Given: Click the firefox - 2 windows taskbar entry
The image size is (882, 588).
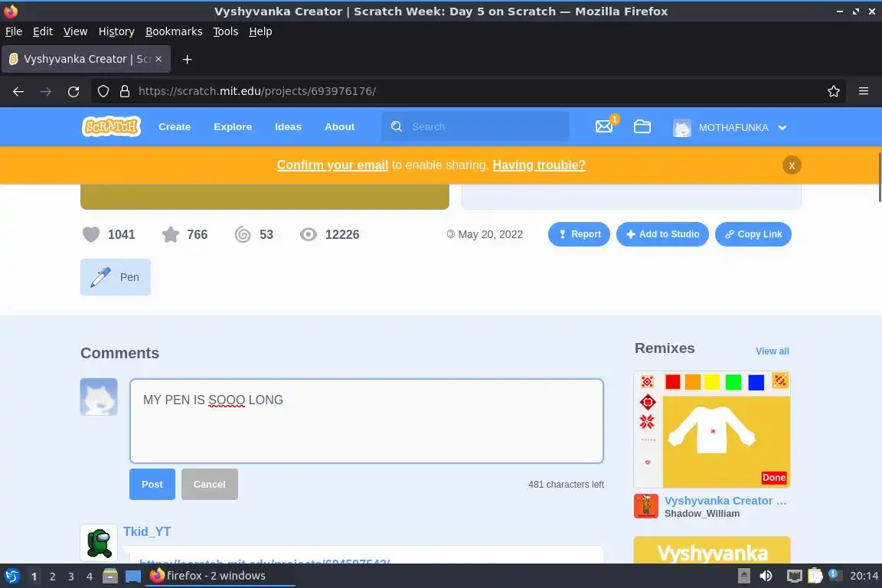Looking at the screenshot, I should tap(220, 576).
